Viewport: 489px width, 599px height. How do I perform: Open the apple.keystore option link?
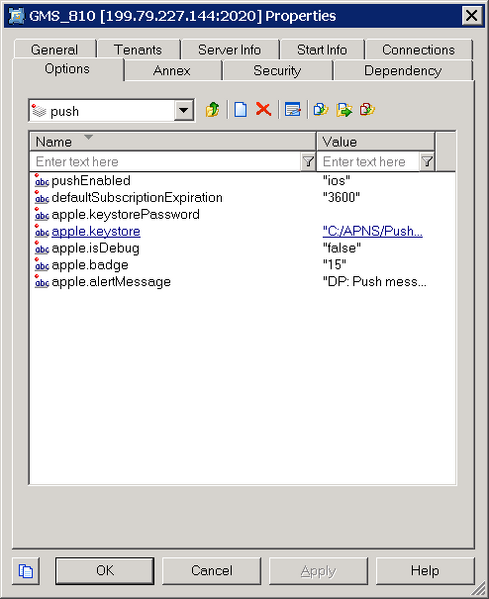[x=96, y=232]
